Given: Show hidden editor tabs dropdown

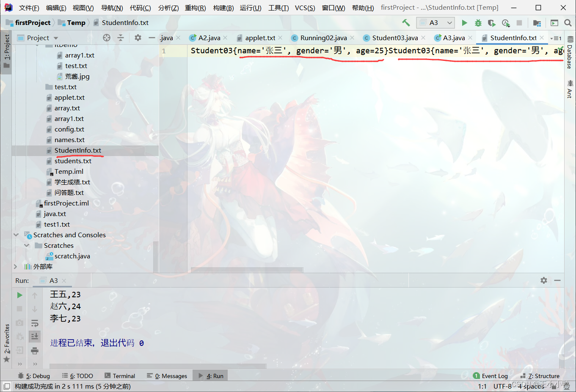Looking at the screenshot, I should [x=556, y=38].
